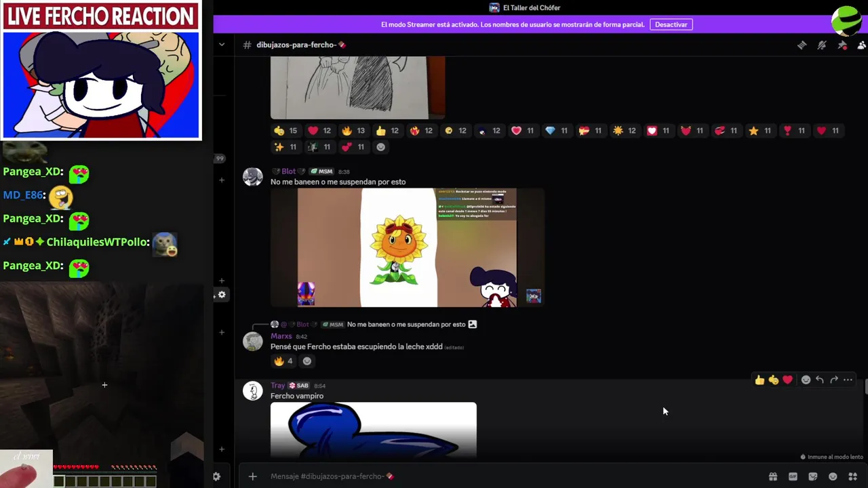Click Marxs's avatar
Screen dimensions: 868x488
tap(253, 342)
